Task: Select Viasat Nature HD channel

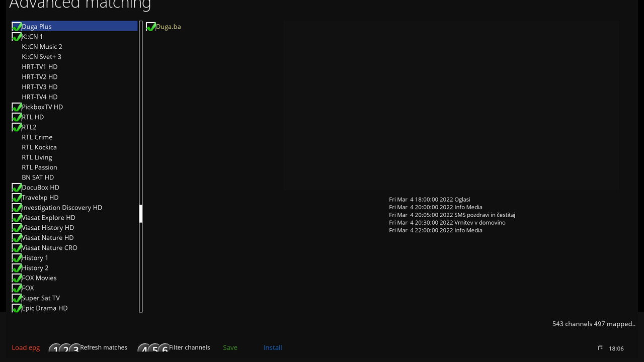Action: 74,237
